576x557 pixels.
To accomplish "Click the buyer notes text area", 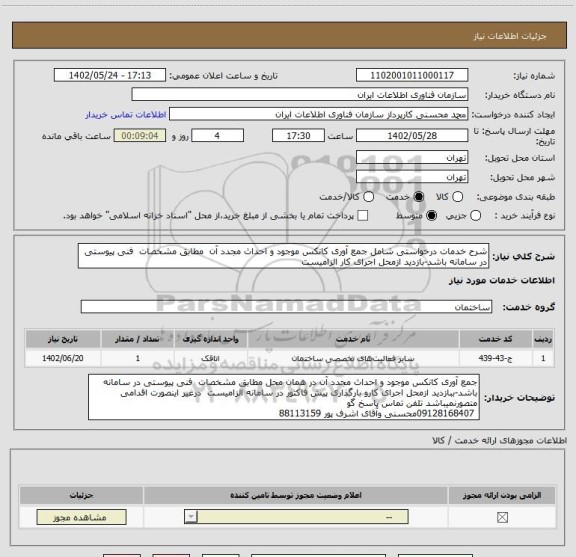I will click(284, 397).
